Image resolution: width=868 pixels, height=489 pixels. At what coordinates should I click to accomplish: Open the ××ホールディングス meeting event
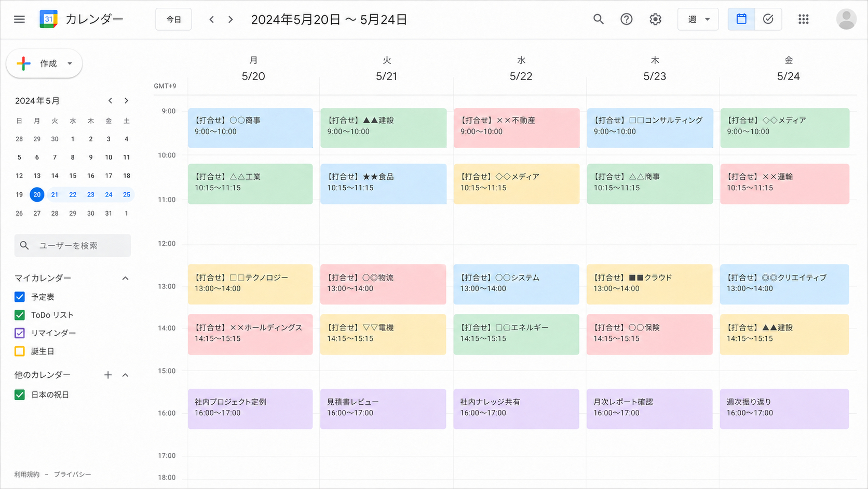(250, 334)
